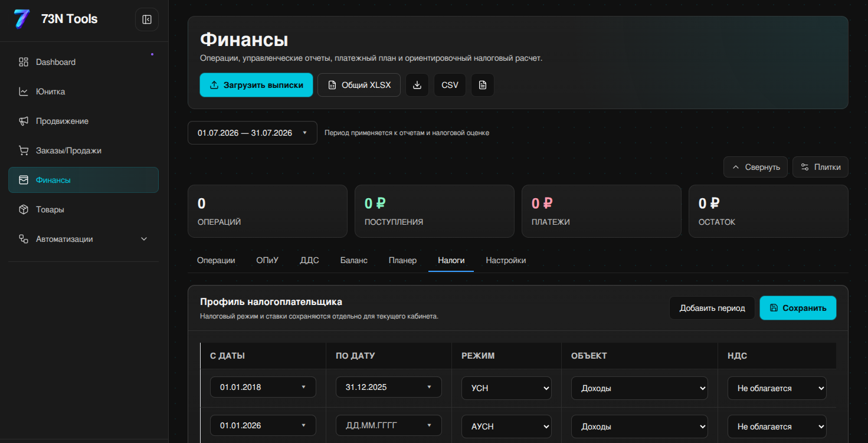Screen dimensions: 868x443
Task: Click the CSV export button
Action: click(450, 85)
